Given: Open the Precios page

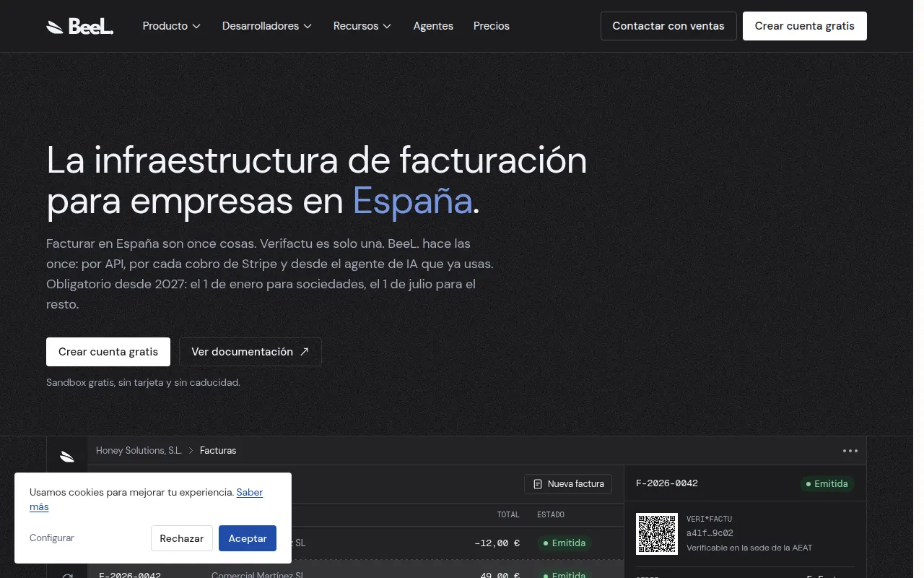Looking at the screenshot, I should 492,26.
